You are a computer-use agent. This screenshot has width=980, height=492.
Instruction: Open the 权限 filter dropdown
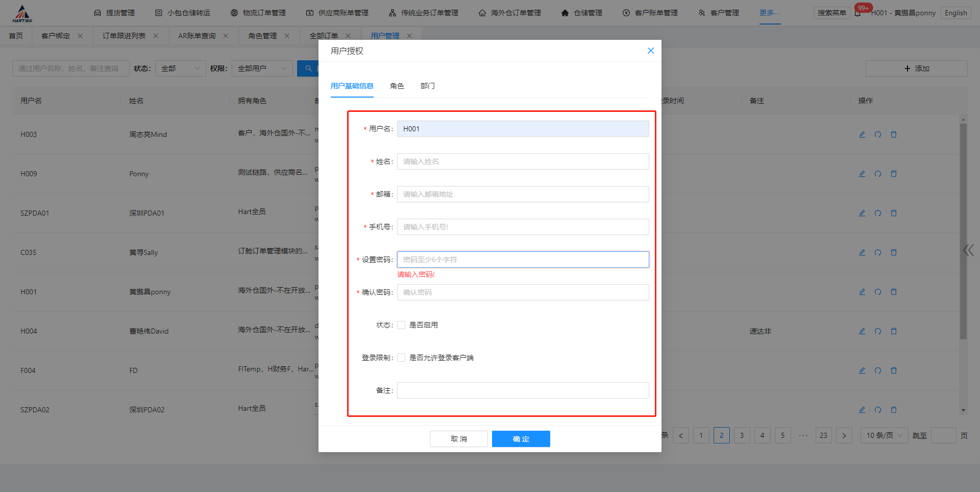[x=262, y=68]
